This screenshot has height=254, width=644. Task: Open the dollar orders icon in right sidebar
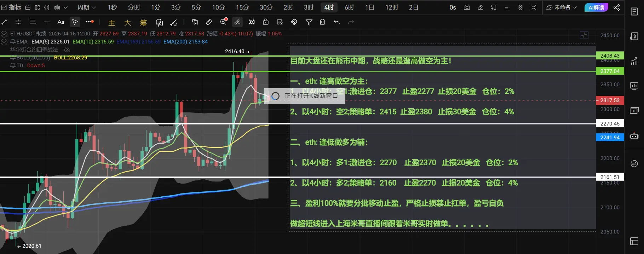(634, 36)
